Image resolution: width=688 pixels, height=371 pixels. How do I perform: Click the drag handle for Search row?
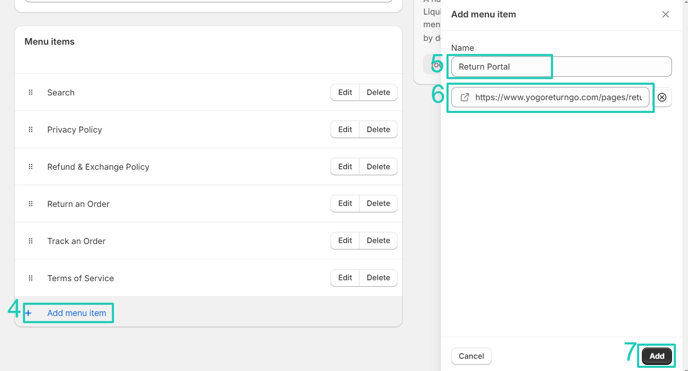pos(31,93)
